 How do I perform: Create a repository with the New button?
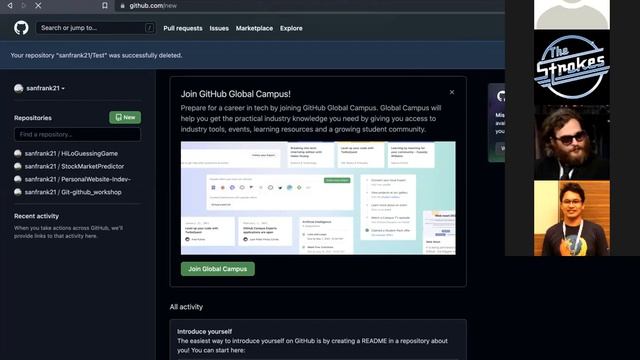click(125, 118)
